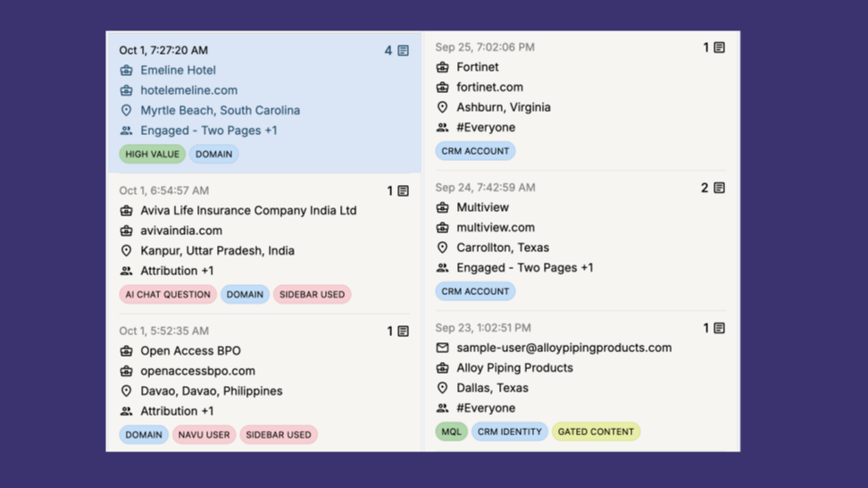The image size is (868, 488).
Task: Click the GATED CONTENT tag
Action: [596, 432]
